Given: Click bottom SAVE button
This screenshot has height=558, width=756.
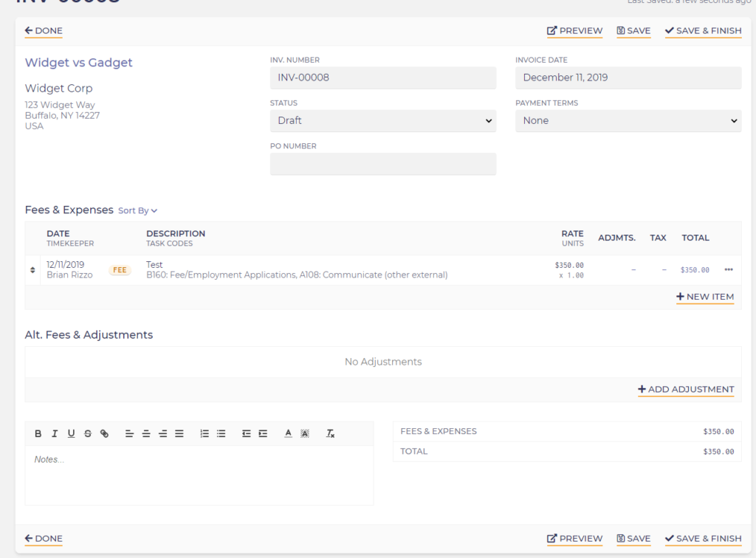Looking at the screenshot, I should pos(633,539).
